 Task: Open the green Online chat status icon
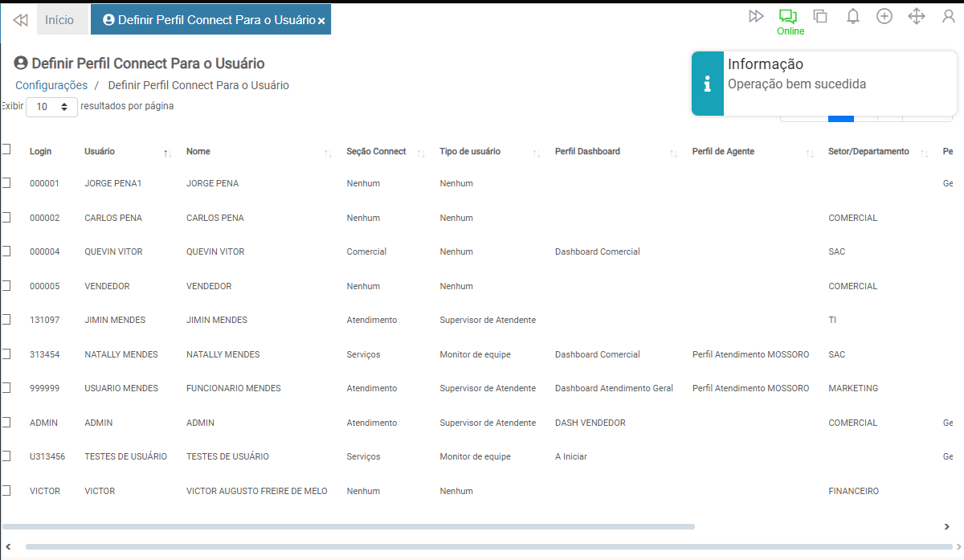(x=788, y=17)
